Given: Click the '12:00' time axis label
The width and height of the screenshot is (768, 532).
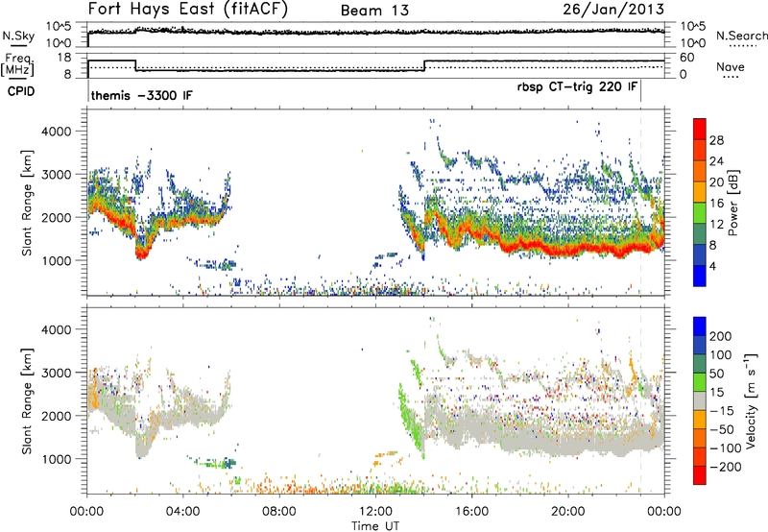Looking at the screenshot, I should [375, 512].
